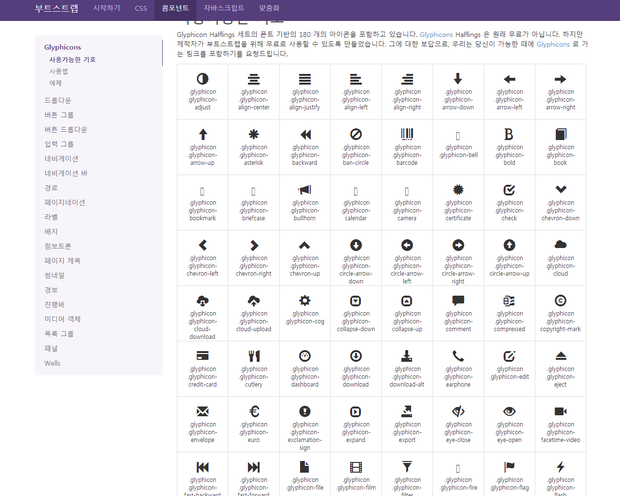Click the facetime-video glyphicon

(561, 411)
